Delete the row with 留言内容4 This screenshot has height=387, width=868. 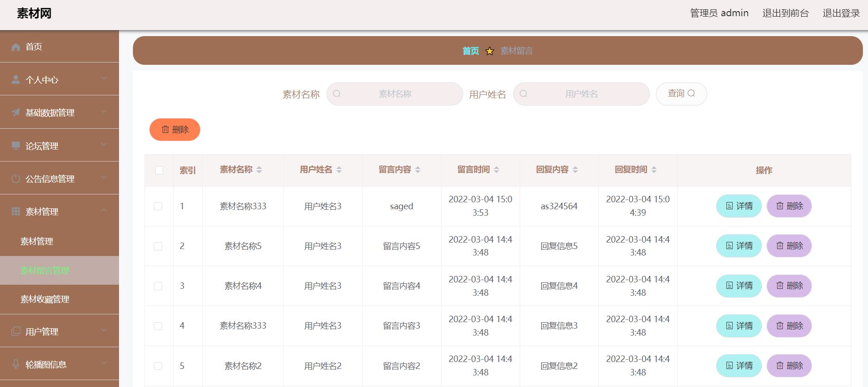point(789,286)
